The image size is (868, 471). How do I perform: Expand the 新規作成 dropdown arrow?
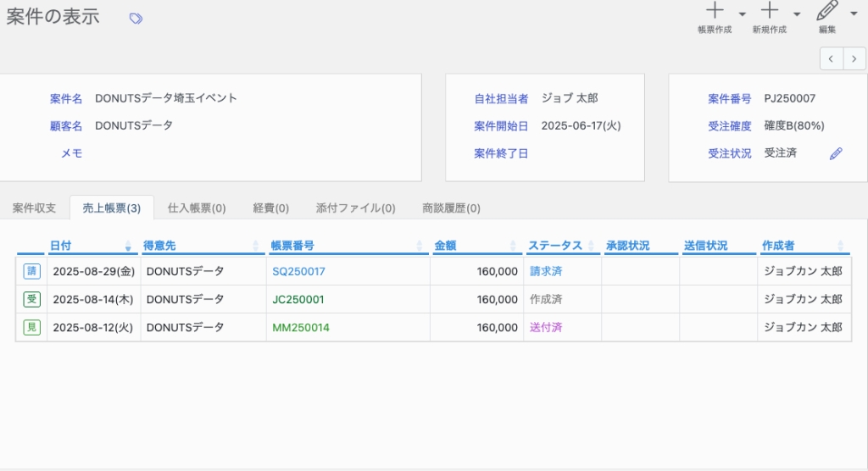point(797,14)
